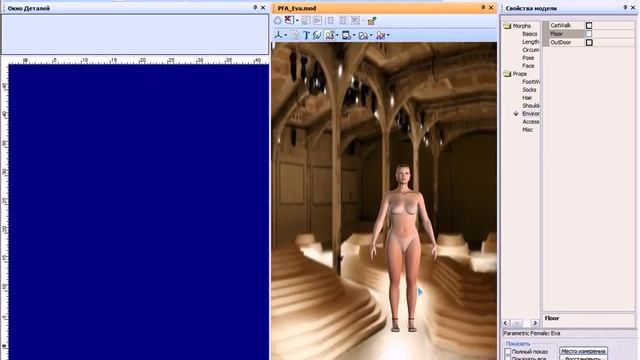This screenshot has height=360, width=640.
Task: Click the first greyed-out icon left of the play button
Action: (305, 20)
